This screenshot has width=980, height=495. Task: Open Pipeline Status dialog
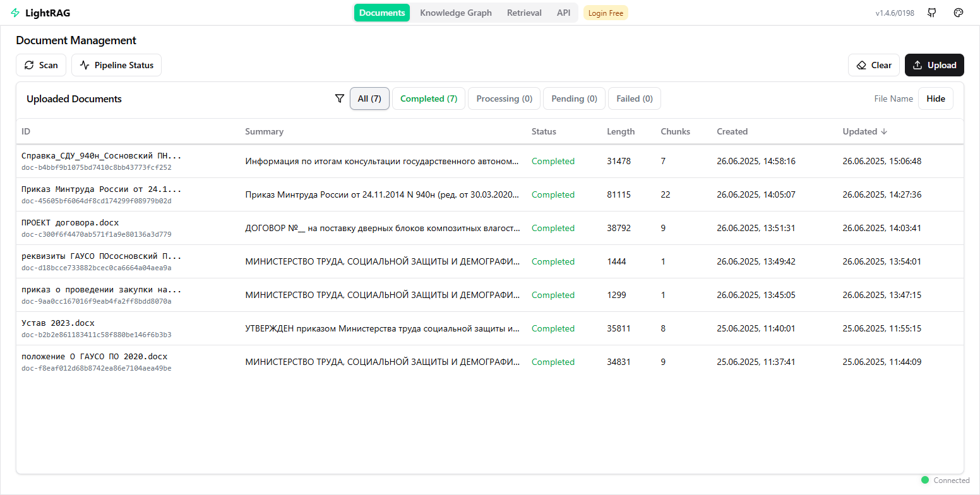116,65
